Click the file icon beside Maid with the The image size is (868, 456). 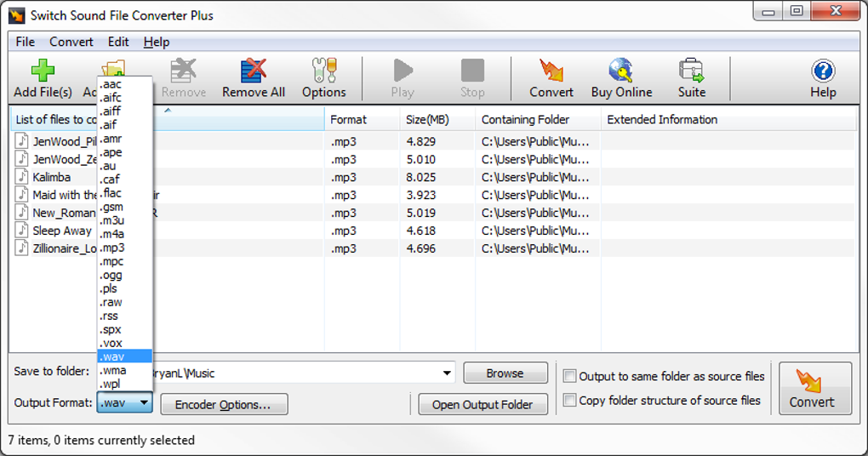tap(21, 195)
